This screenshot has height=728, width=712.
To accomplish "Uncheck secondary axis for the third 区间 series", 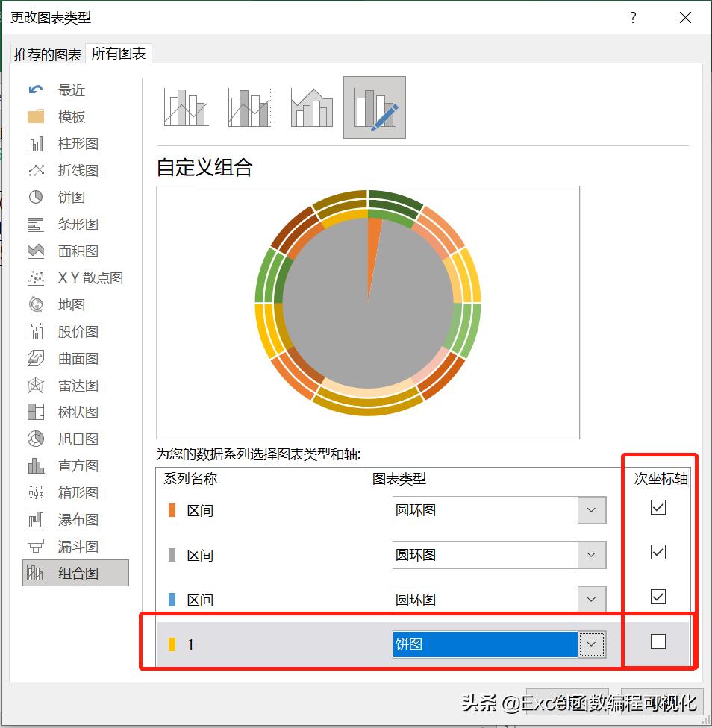I will pos(658,597).
